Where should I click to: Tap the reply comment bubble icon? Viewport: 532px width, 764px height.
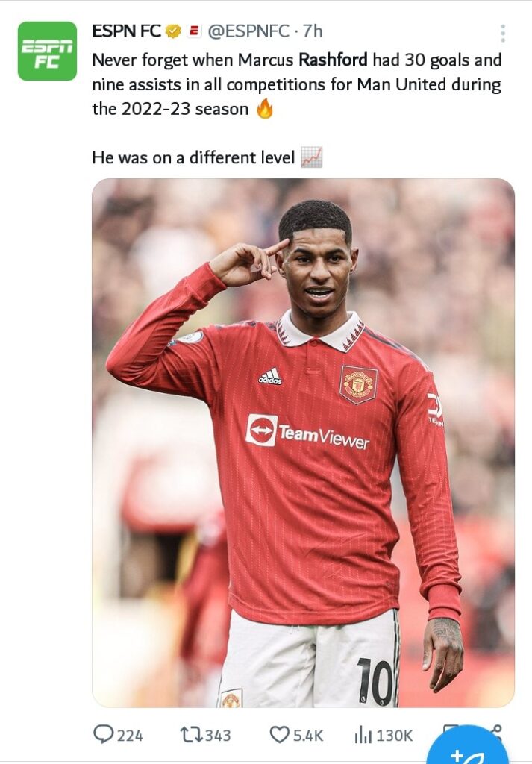(103, 734)
